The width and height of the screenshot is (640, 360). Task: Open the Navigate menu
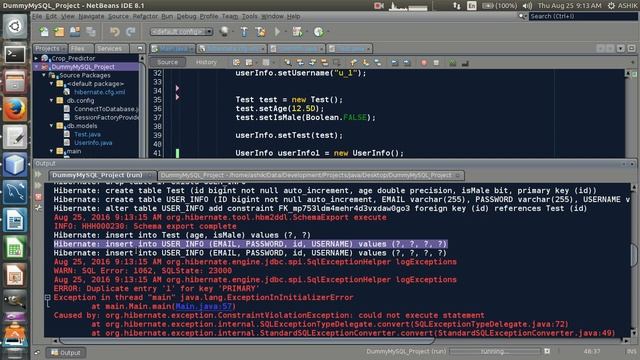coord(91,16)
